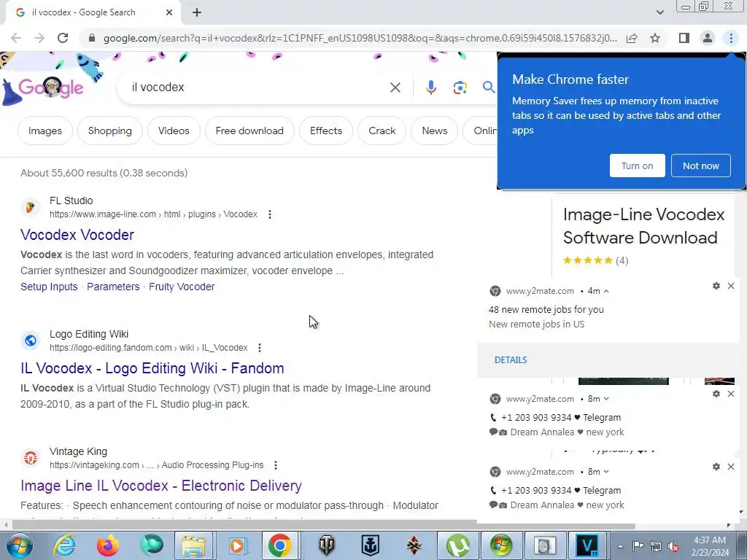Screen dimensions: 747x560
Task: View site info via the lock icon
Action: tap(92, 38)
